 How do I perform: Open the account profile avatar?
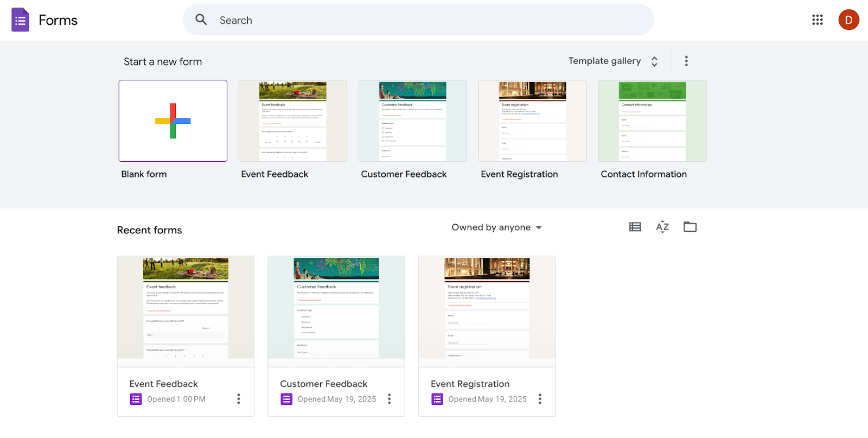pyautogui.click(x=848, y=20)
